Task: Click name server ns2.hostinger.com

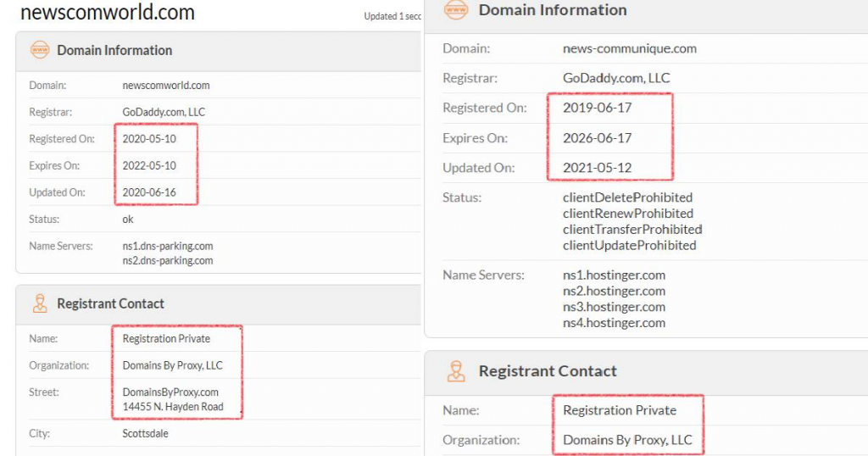Action: point(615,291)
